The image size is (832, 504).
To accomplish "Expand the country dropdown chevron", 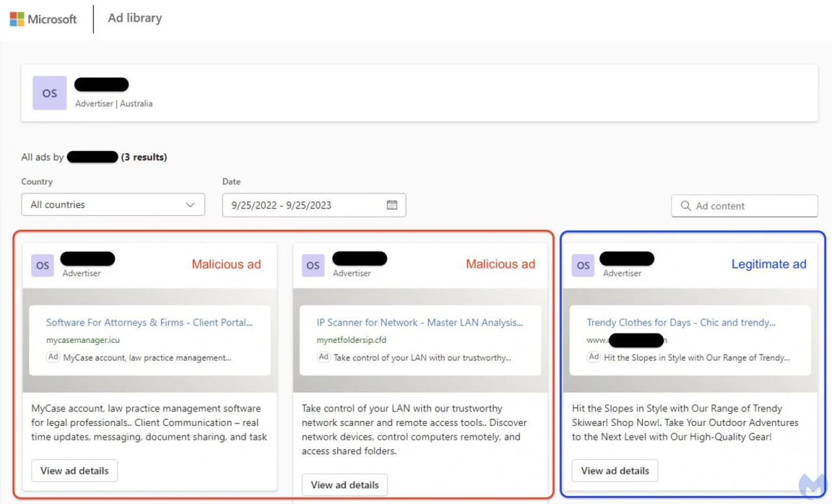I will click(x=190, y=205).
